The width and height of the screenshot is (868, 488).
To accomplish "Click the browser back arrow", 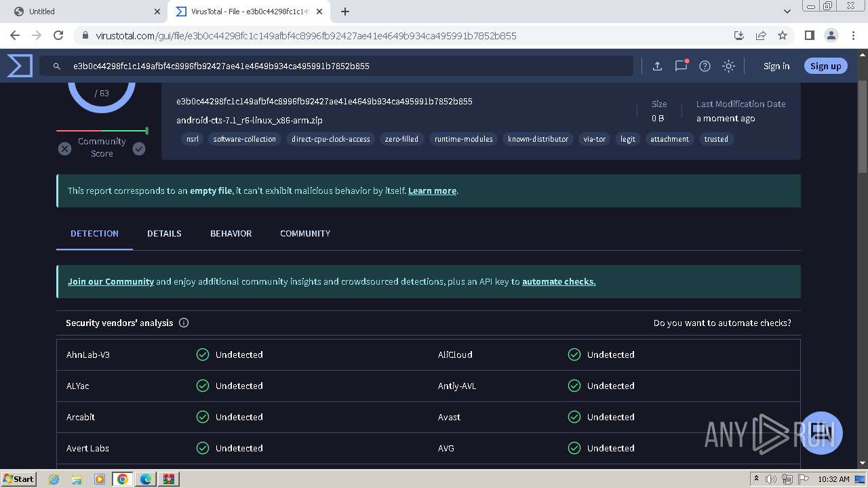I will pyautogui.click(x=15, y=35).
